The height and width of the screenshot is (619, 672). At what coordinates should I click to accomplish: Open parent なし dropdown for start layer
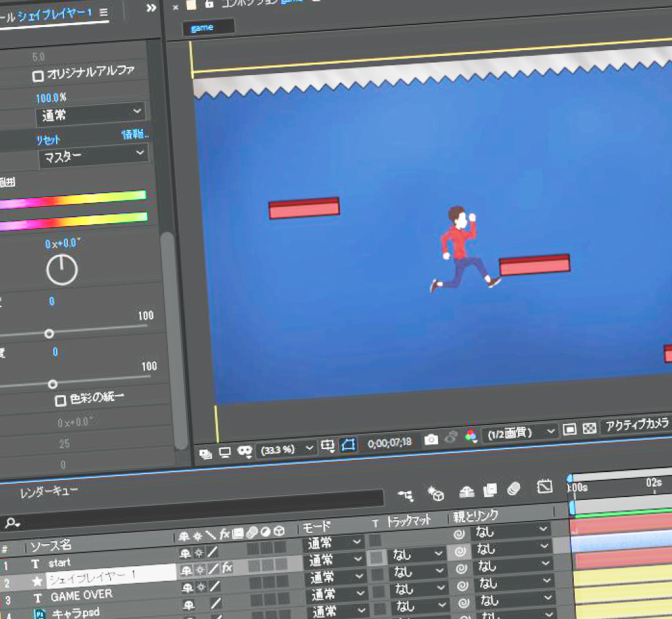510,531
